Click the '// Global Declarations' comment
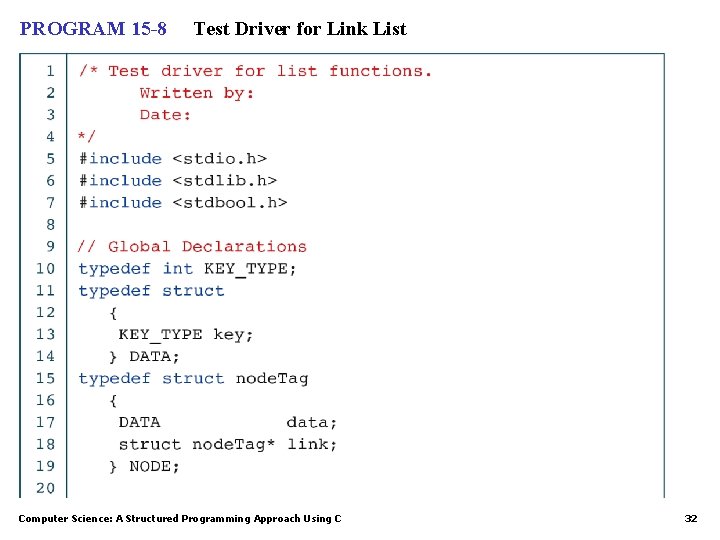The image size is (720, 540). 192,247
